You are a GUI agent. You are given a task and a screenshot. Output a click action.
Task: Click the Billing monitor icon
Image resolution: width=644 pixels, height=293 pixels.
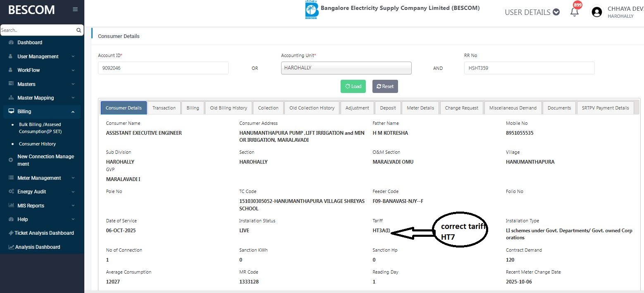pyautogui.click(x=11, y=112)
